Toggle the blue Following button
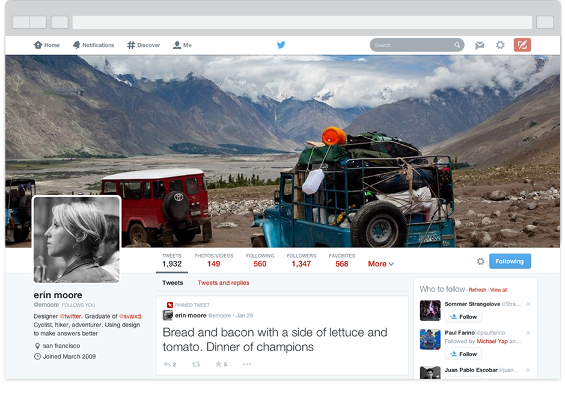 [x=510, y=261]
